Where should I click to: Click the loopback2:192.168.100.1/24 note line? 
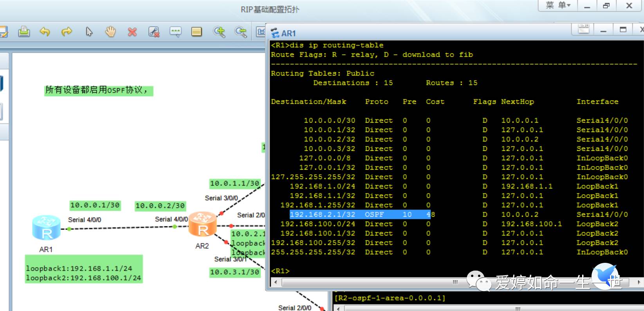[x=83, y=278]
